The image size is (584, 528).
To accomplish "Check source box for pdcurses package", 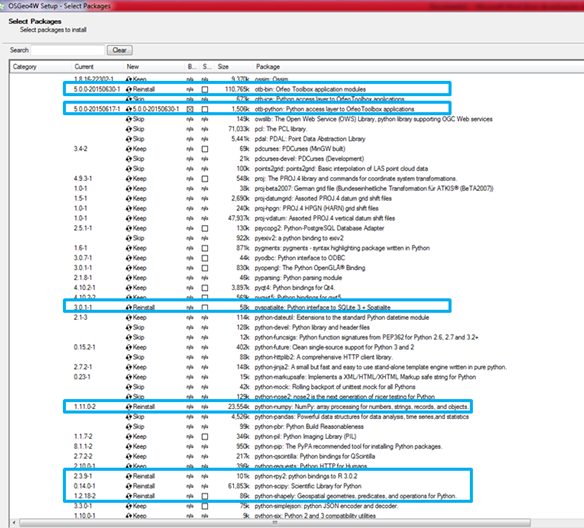I will coord(205,149).
